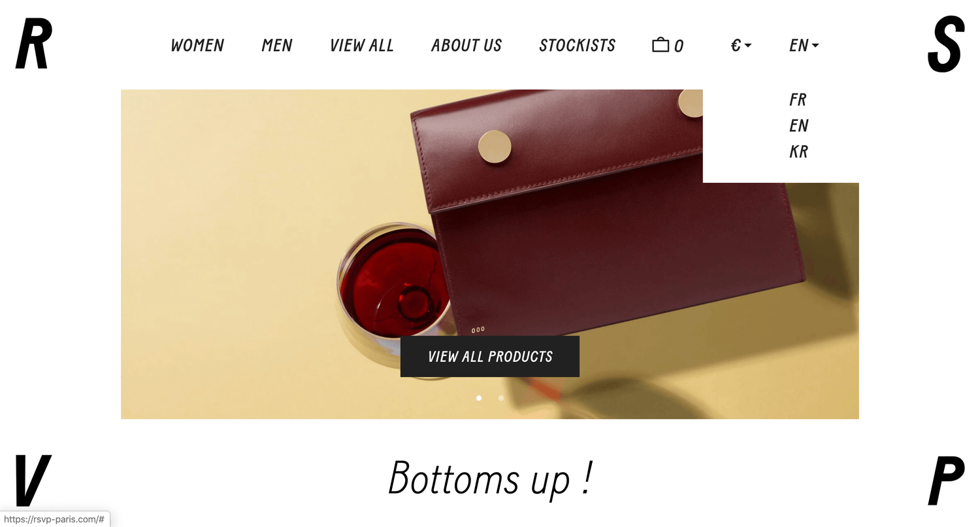Select EN in the language list
980x527 pixels.
(x=798, y=125)
